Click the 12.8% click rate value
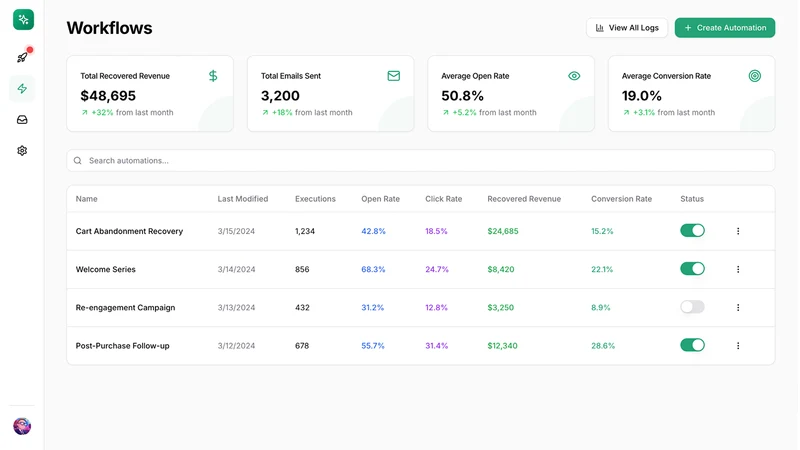800x450 pixels. pos(436,308)
